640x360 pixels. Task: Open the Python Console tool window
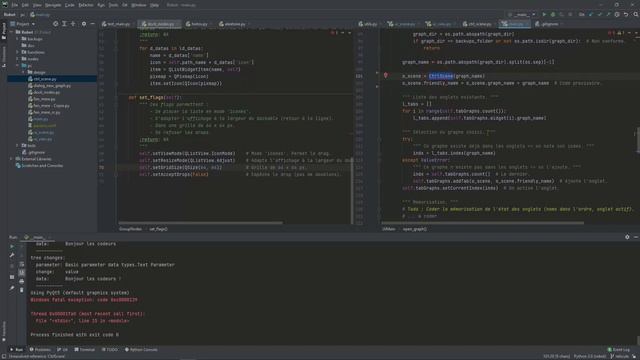[x=141, y=350]
